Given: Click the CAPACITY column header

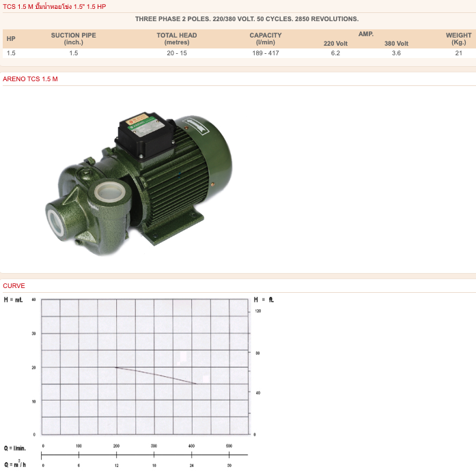Looking at the screenshot, I should coord(266,38).
